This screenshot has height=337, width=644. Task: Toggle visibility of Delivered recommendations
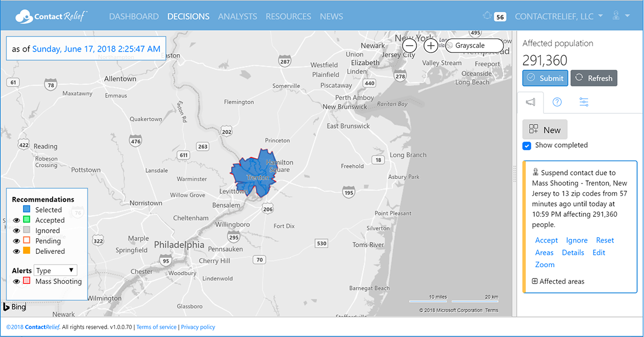[x=17, y=251]
